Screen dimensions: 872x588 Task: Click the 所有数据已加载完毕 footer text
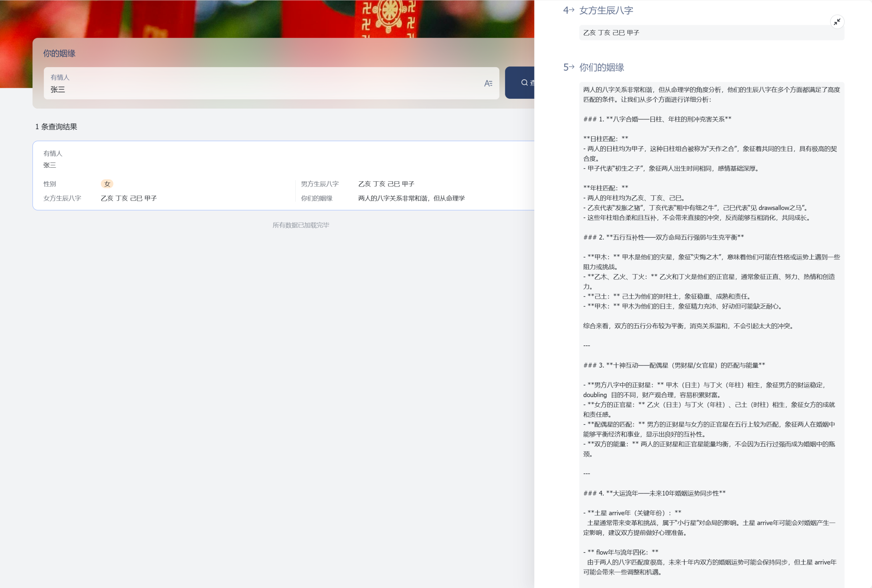(x=300, y=225)
